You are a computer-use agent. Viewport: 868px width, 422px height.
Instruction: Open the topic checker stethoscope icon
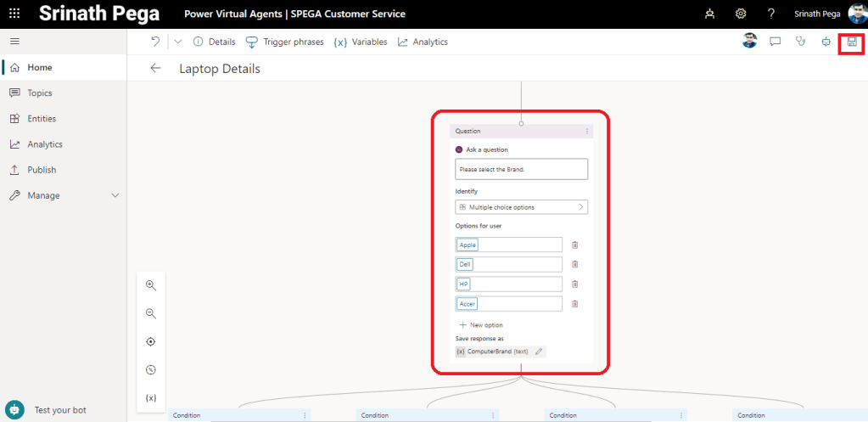(x=800, y=42)
